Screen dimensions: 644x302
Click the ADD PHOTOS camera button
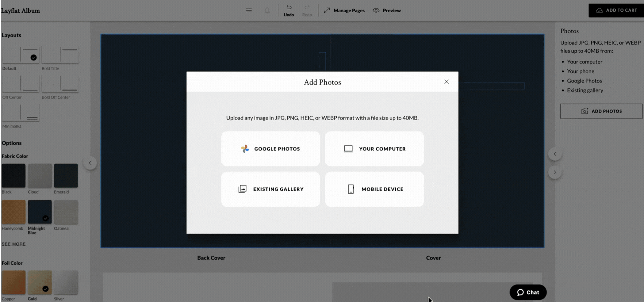(601, 111)
